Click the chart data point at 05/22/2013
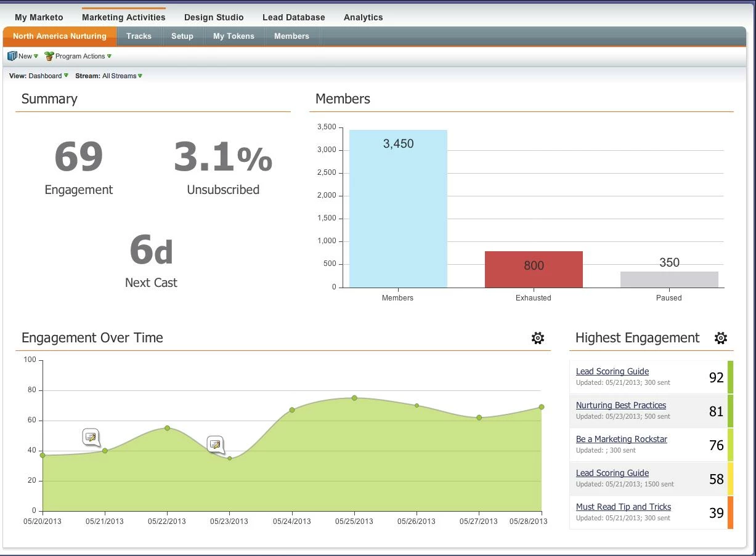Viewport: 756px width, 556px height. pyautogui.click(x=167, y=428)
